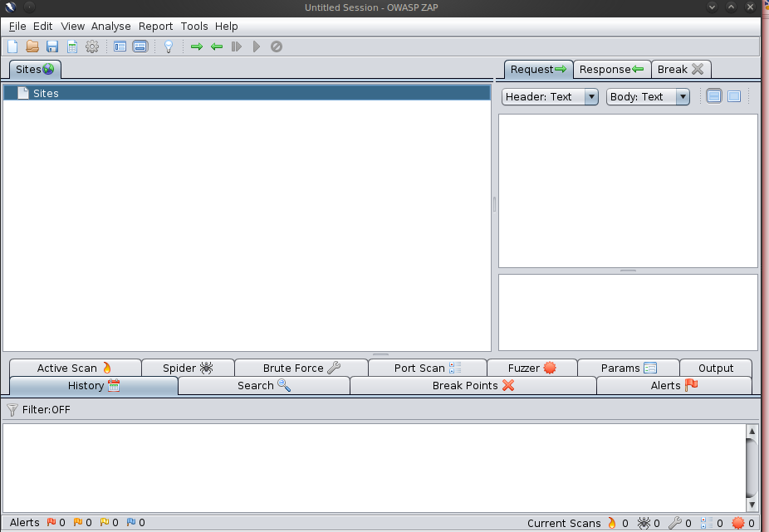Open the Alerts tab with flag
The height and width of the screenshot is (532, 769).
[x=673, y=385]
